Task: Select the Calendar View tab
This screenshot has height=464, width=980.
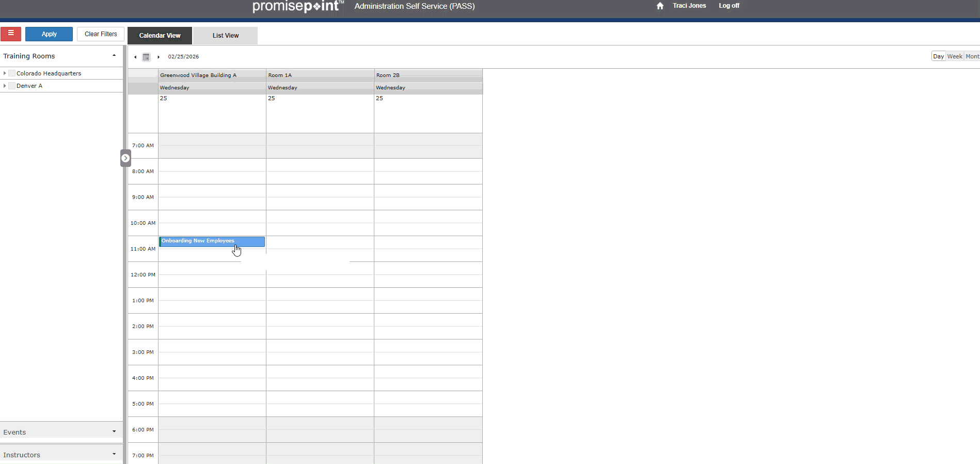Action: point(160,36)
